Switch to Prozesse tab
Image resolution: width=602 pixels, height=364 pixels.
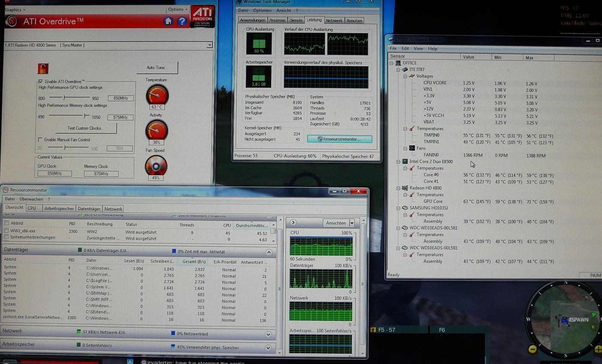[x=277, y=21]
